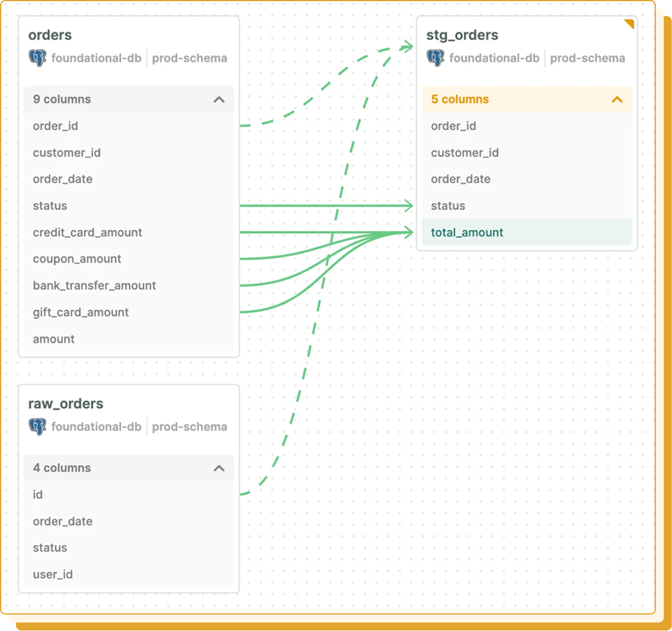The height and width of the screenshot is (631, 672).
Task: Click the 5 columns header text
Action: [460, 99]
